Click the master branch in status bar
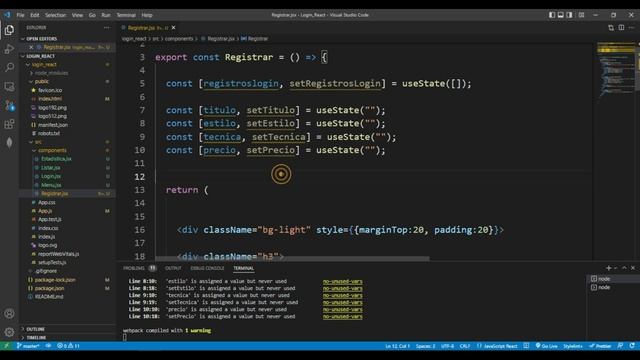The height and width of the screenshot is (360, 640). pos(28,346)
